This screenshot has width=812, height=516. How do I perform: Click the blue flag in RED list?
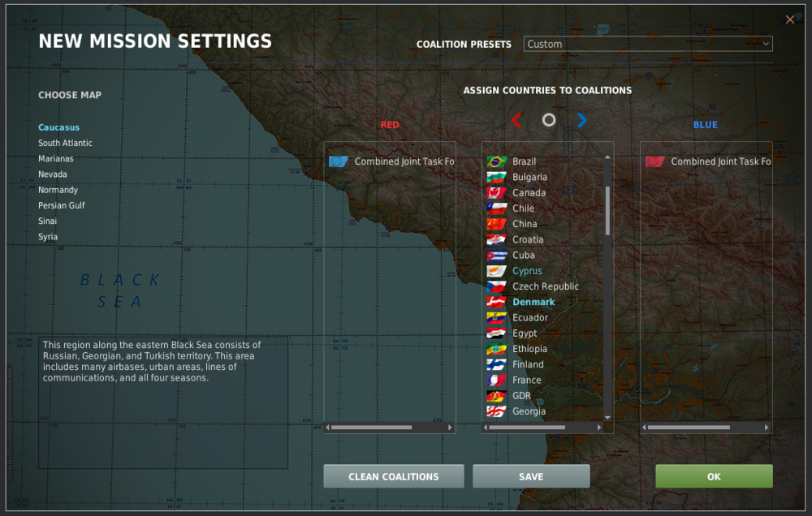[339, 161]
